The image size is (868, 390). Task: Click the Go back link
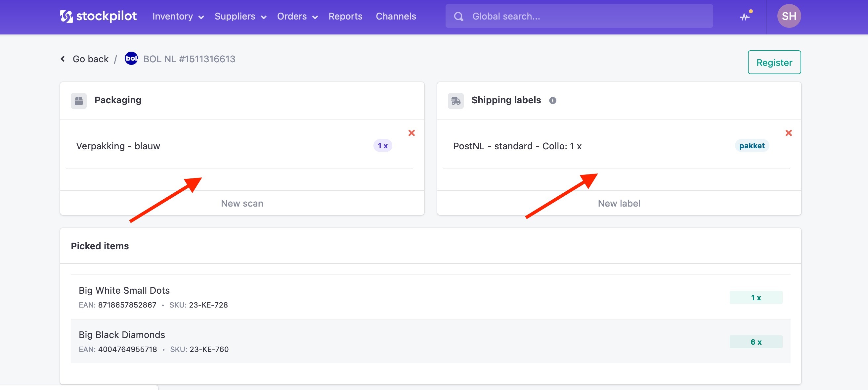coord(90,59)
